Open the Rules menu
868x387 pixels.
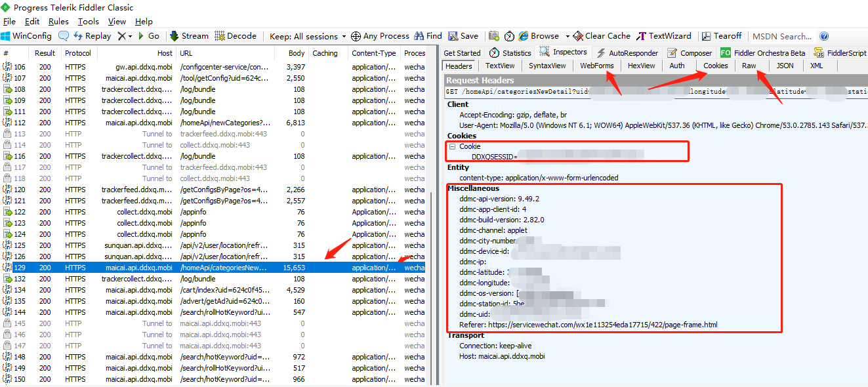click(58, 22)
